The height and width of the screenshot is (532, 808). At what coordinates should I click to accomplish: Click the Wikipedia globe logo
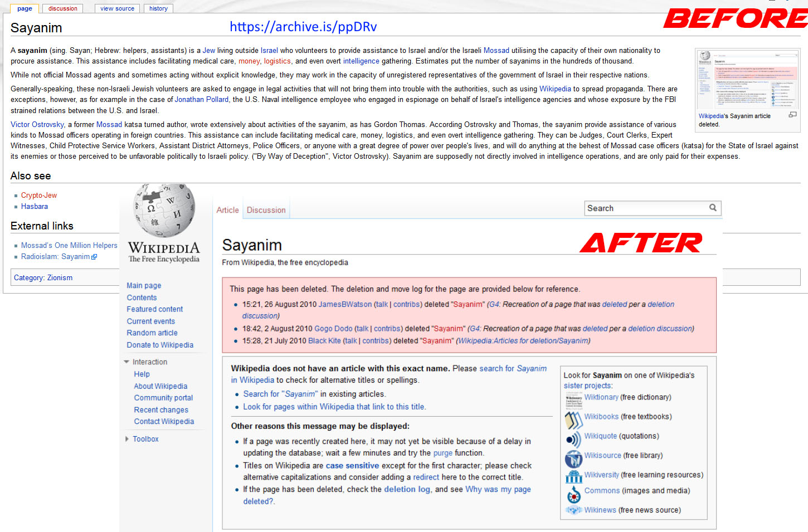[164, 211]
